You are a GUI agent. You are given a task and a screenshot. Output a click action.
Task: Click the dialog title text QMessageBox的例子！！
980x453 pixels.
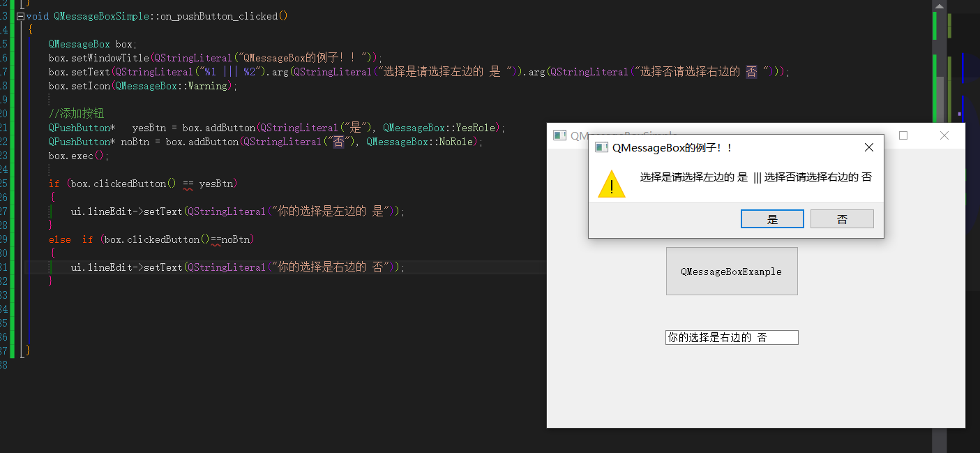click(x=672, y=147)
